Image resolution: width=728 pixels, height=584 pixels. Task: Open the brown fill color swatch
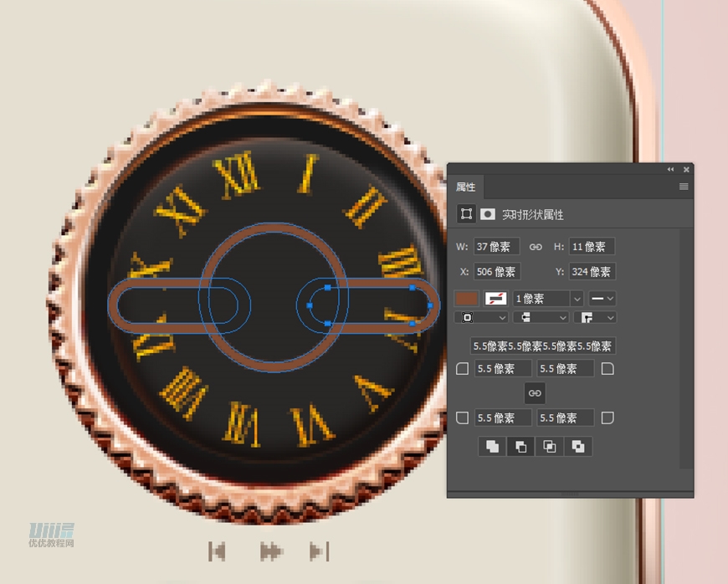tap(466, 299)
